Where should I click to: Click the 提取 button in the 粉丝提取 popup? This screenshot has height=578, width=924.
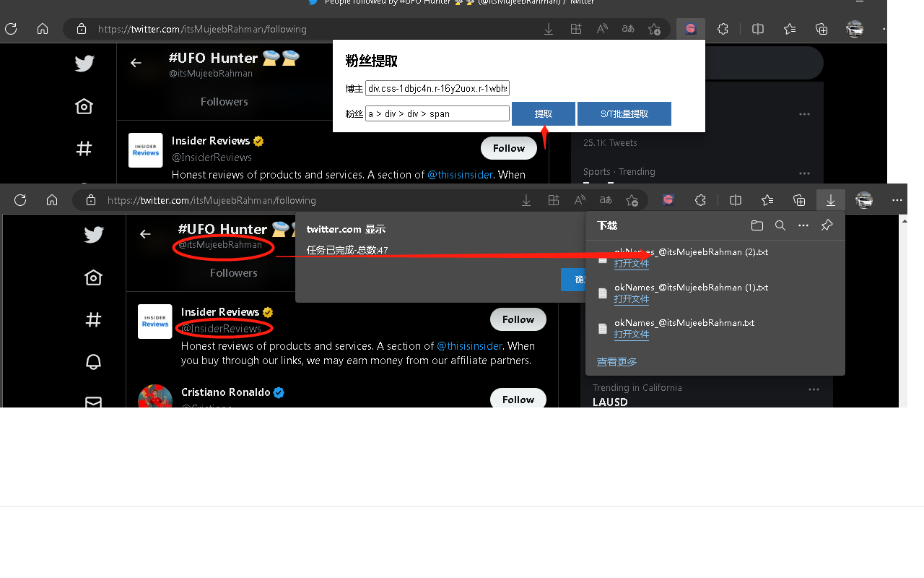point(544,114)
